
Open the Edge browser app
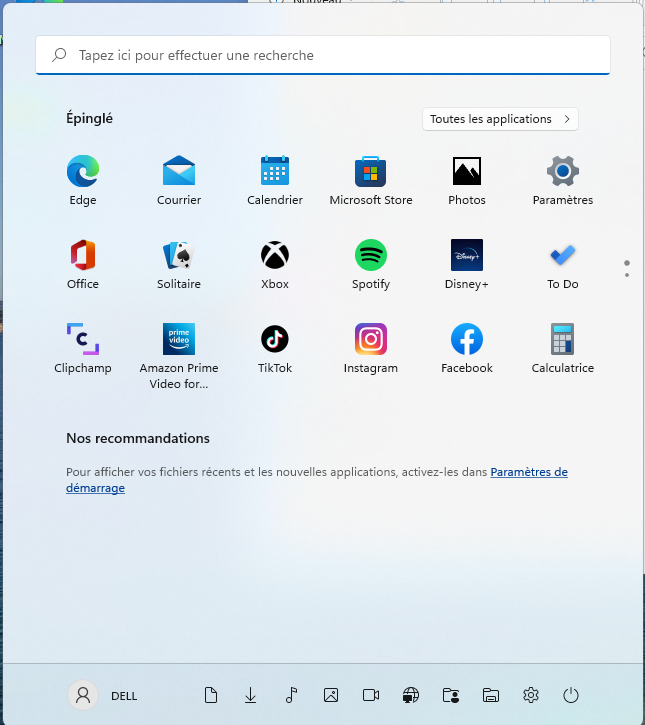tap(83, 180)
